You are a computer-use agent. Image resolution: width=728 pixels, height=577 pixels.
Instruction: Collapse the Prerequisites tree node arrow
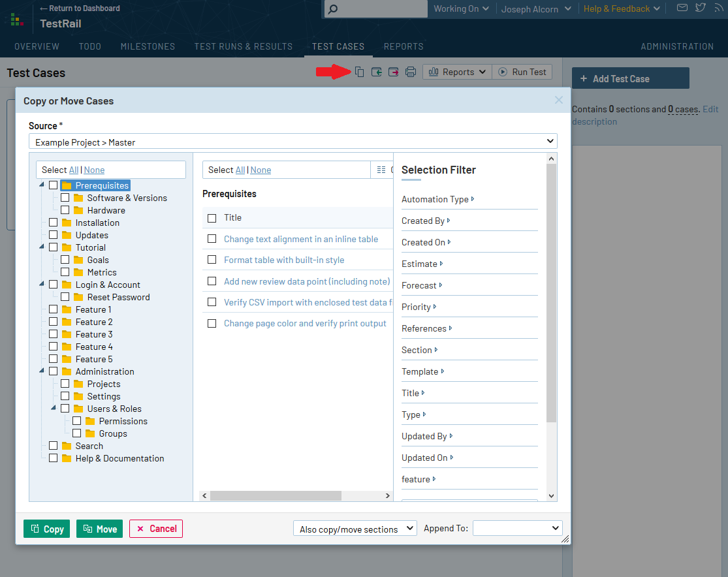tap(42, 185)
